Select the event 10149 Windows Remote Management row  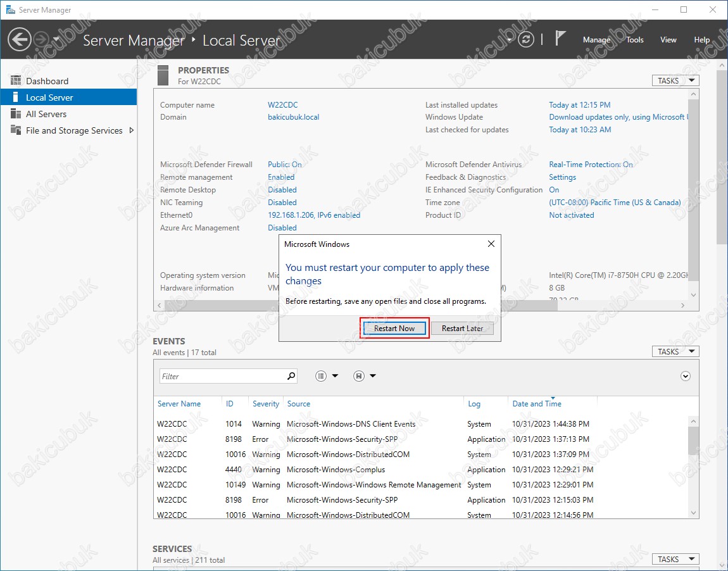tap(420, 485)
